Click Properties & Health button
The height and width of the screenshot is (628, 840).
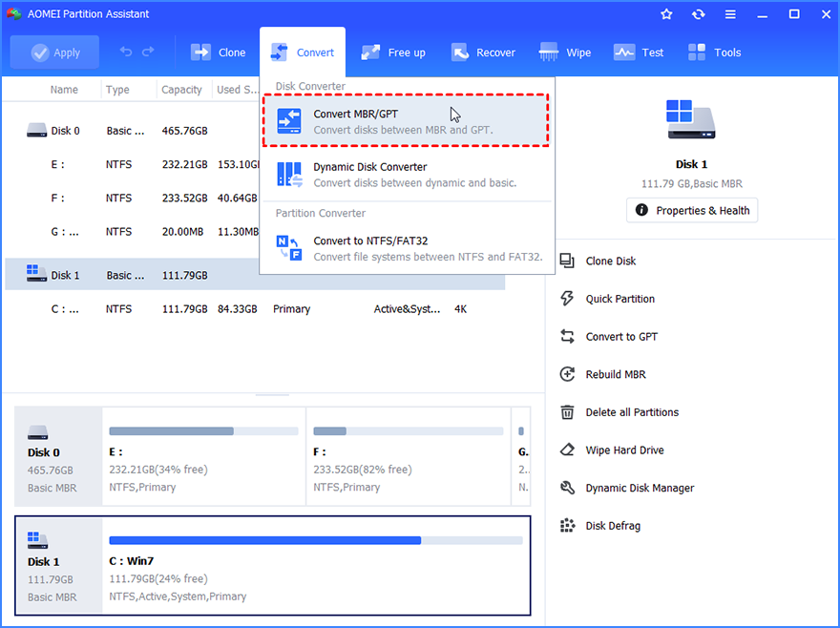coord(692,211)
